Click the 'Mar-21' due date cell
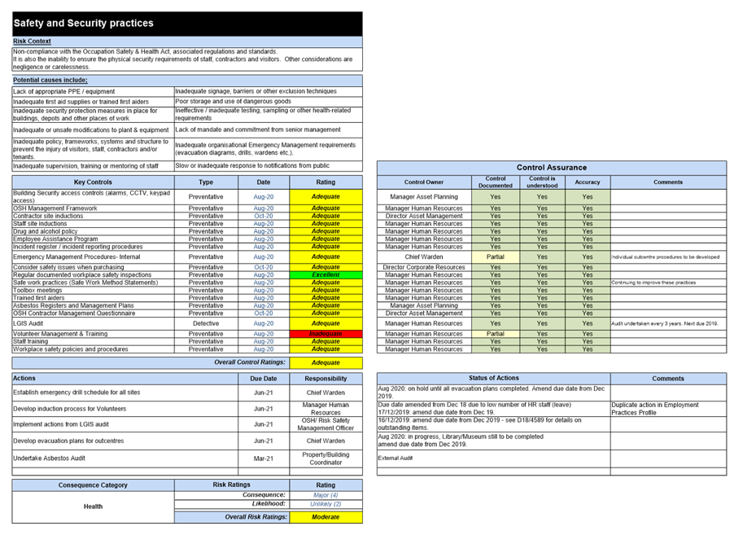This screenshot has width=756, height=535. [263, 458]
